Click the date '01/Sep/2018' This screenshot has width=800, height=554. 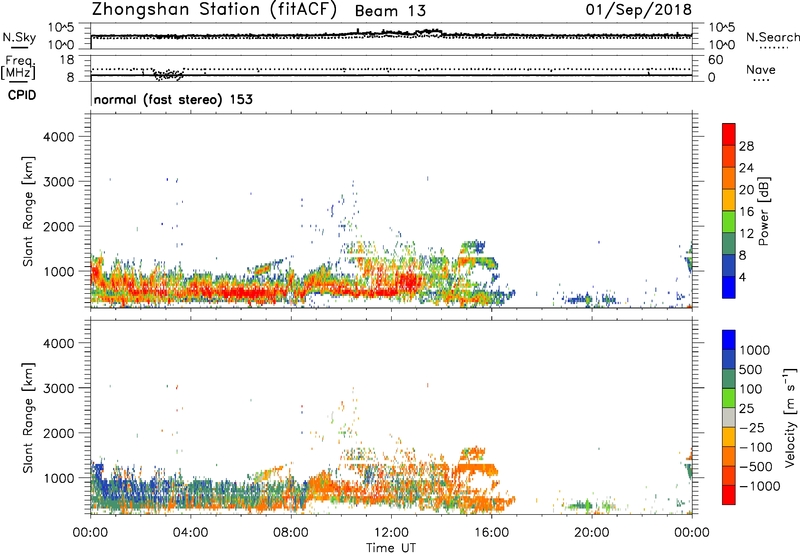click(x=638, y=10)
